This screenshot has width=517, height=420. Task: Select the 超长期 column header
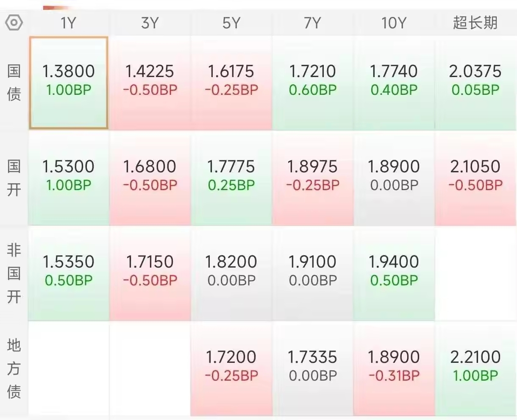tap(475, 22)
